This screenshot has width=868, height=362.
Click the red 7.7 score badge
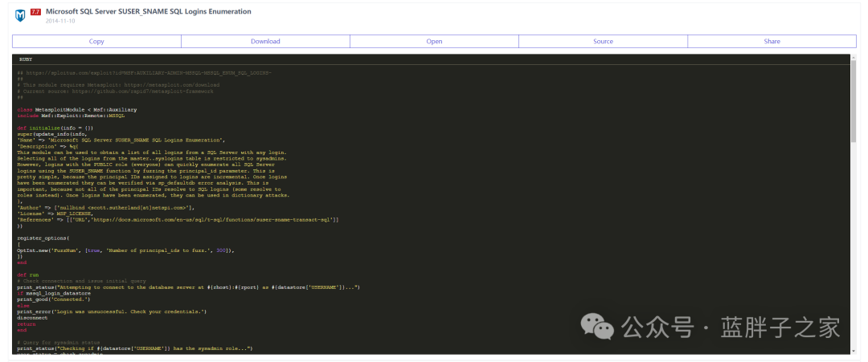coord(35,11)
